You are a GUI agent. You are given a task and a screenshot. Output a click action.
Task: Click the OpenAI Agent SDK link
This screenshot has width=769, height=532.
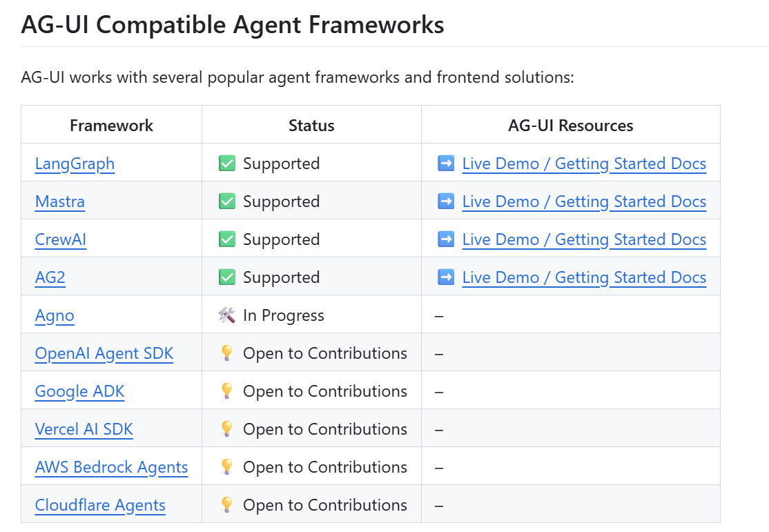pyautogui.click(x=104, y=353)
